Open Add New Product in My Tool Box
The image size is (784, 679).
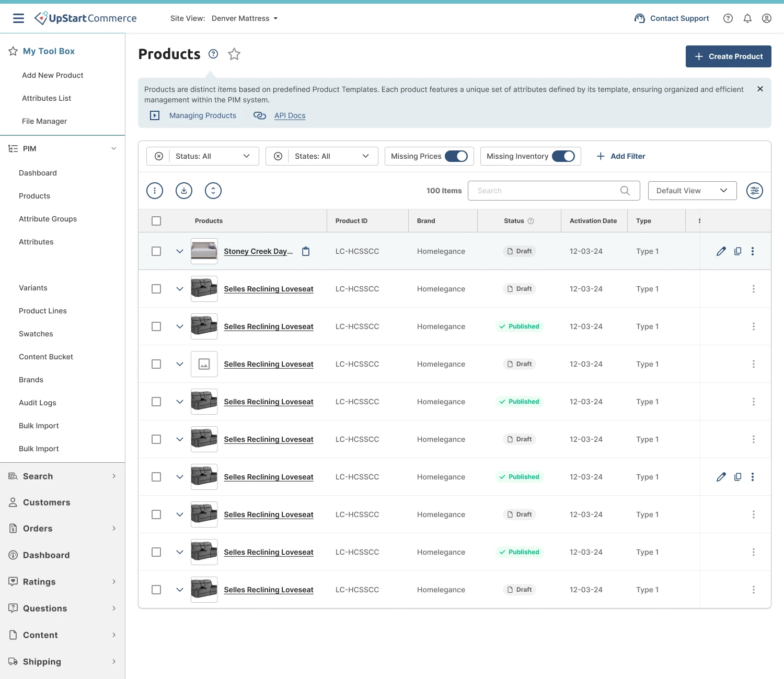[53, 75]
